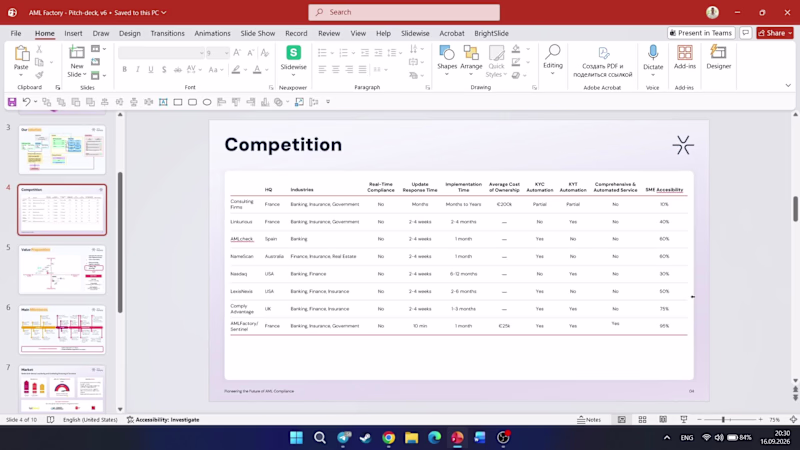Image resolution: width=800 pixels, height=450 pixels.
Task: Click Present in Teams button
Action: (701, 33)
